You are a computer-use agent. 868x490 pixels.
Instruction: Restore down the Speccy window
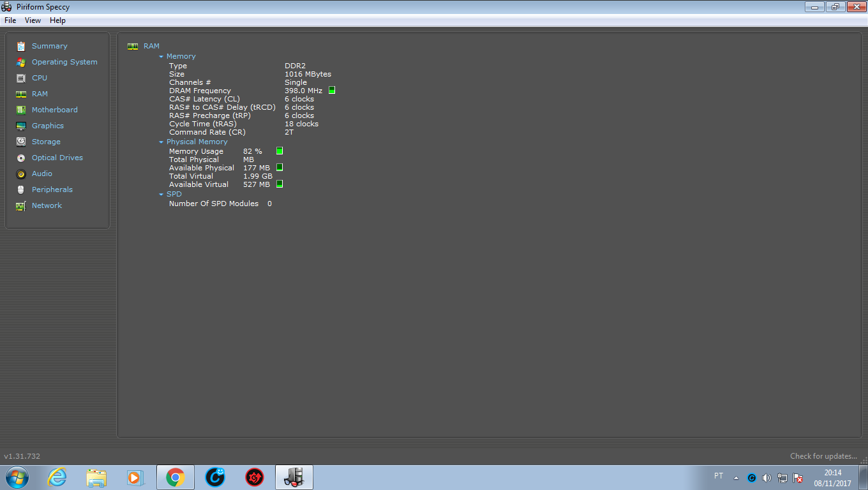pos(835,7)
